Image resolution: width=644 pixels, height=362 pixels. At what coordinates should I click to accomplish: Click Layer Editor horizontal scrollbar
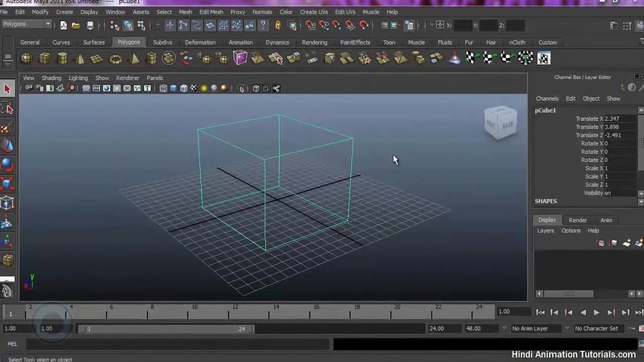click(569, 294)
